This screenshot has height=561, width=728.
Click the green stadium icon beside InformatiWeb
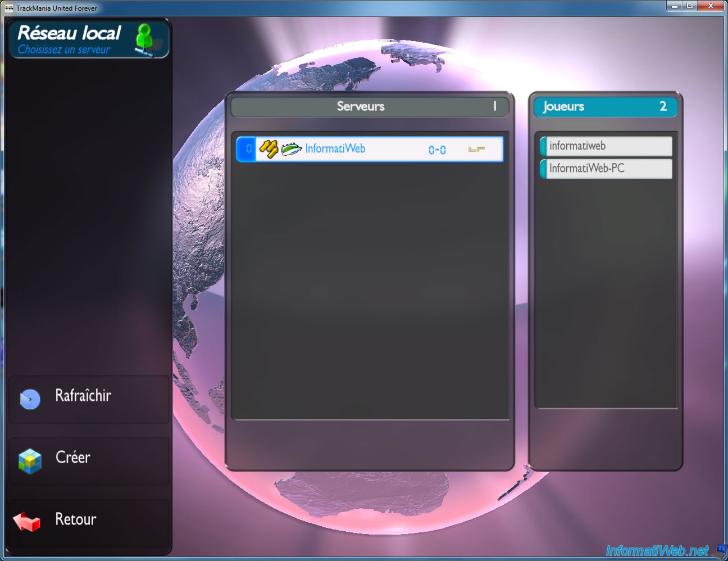point(291,149)
